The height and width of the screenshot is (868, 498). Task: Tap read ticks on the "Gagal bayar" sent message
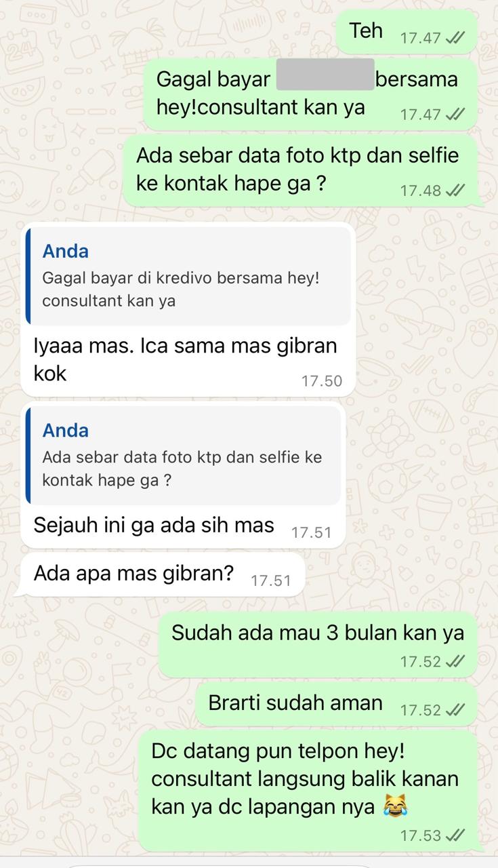point(455,115)
